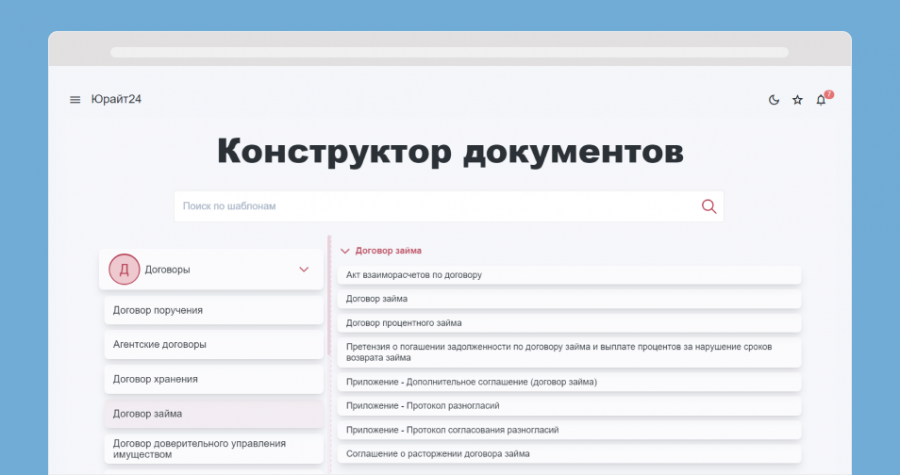Select Договор поручения in sidebar
The image size is (900, 475).
[214, 310]
